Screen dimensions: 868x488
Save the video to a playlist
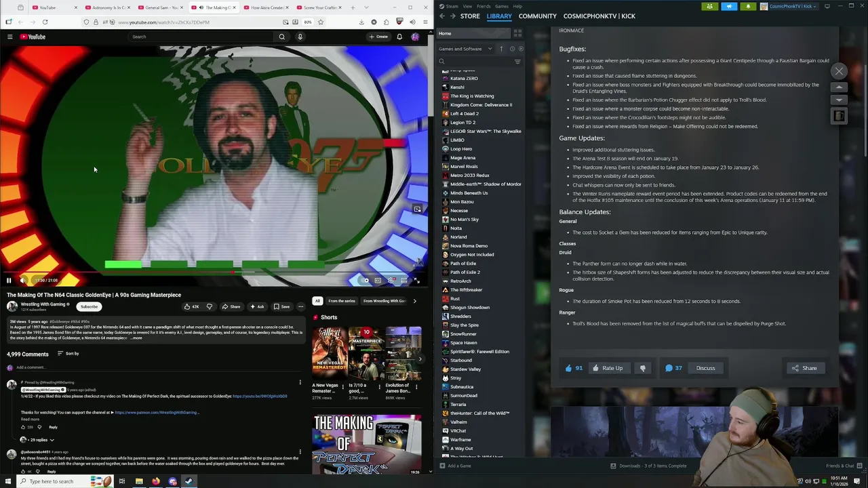281,306
